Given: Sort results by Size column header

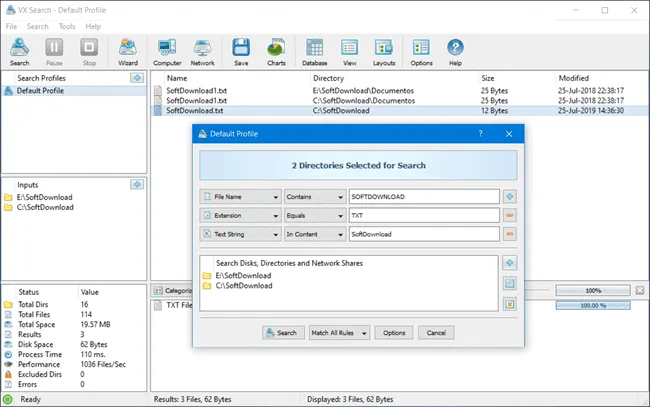Looking at the screenshot, I should tap(488, 78).
